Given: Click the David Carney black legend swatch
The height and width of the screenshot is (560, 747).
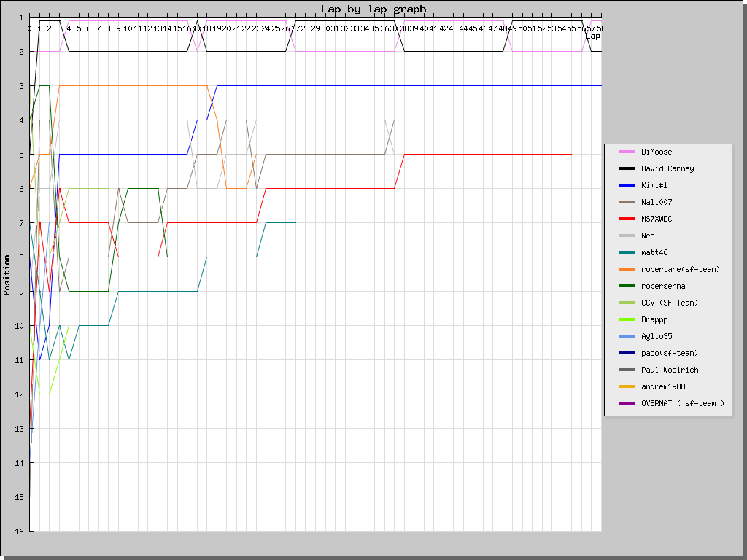Looking at the screenshot, I should click(x=627, y=168).
